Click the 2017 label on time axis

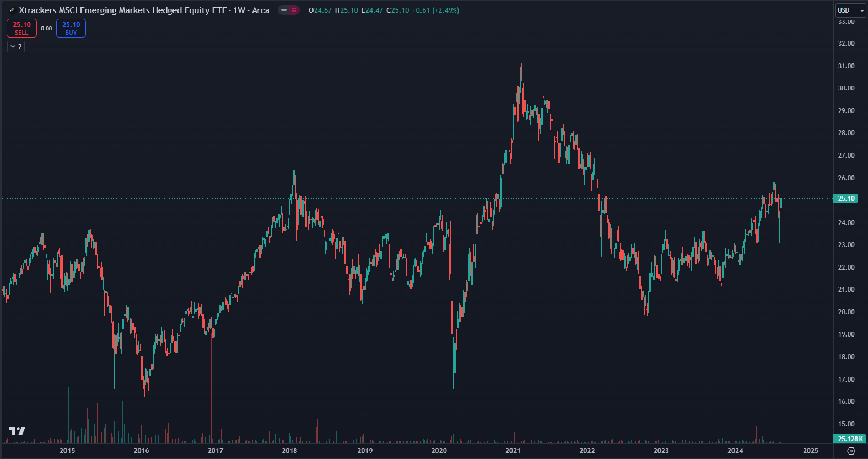pos(215,451)
